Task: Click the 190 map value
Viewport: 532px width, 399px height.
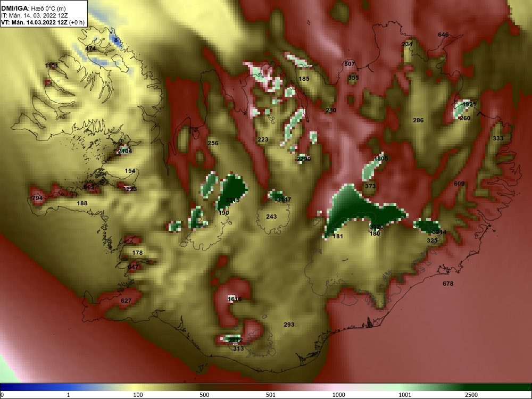Action: click(x=223, y=213)
